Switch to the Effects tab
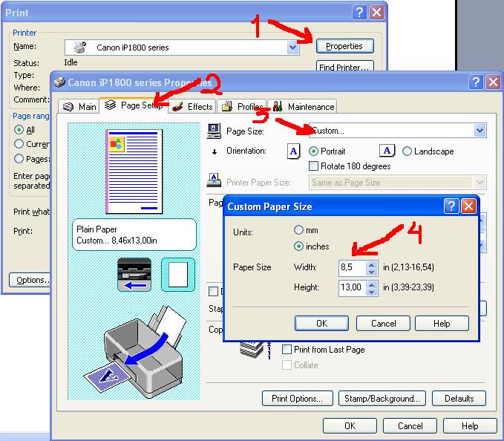Screen dimensions: 504x441 (192, 106)
